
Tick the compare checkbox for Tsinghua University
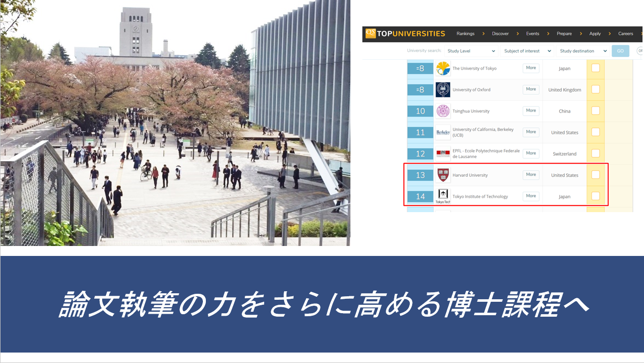[x=595, y=111]
